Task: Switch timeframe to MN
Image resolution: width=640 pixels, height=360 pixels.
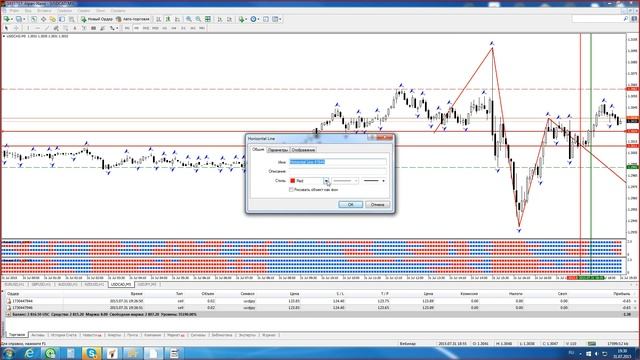Action: [x=202, y=28]
